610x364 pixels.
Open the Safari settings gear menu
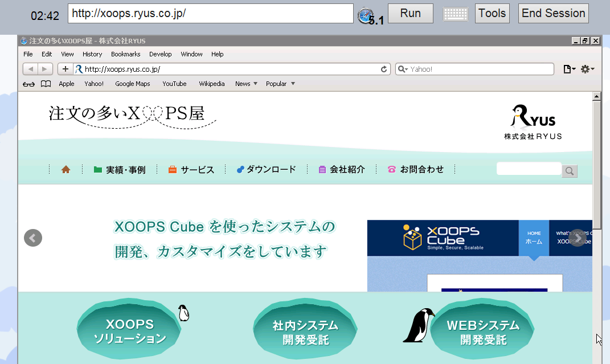[587, 69]
